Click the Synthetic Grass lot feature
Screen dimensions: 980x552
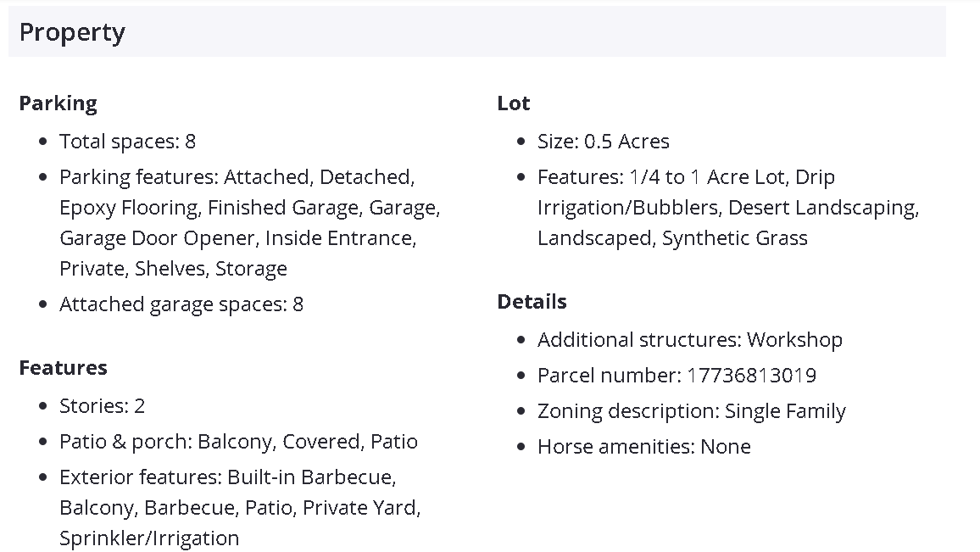(x=734, y=238)
